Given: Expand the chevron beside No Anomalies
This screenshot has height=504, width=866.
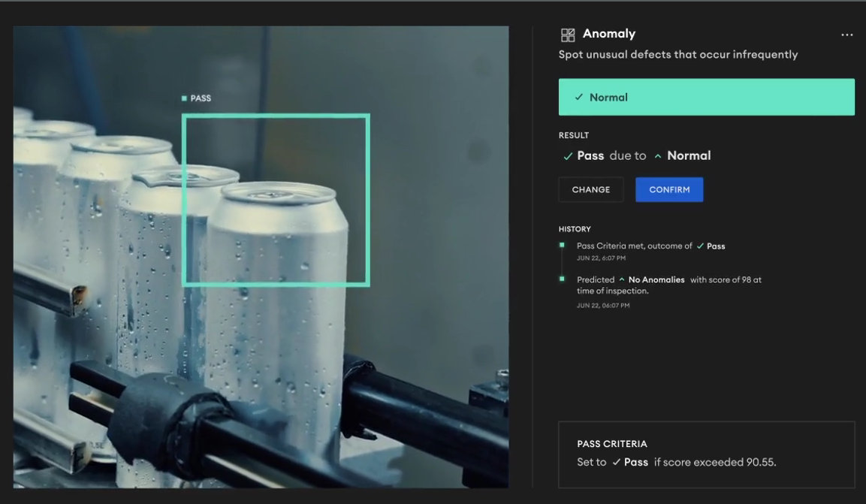Looking at the screenshot, I should (x=621, y=280).
